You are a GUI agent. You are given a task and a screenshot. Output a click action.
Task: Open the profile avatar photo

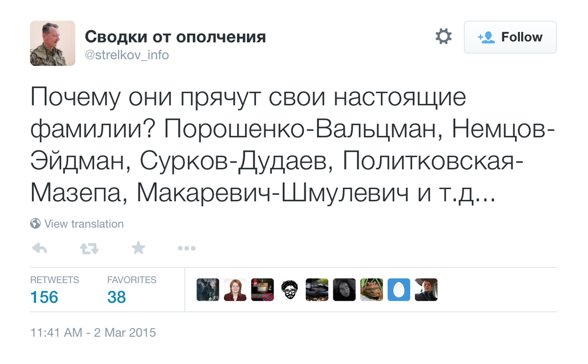tap(53, 43)
